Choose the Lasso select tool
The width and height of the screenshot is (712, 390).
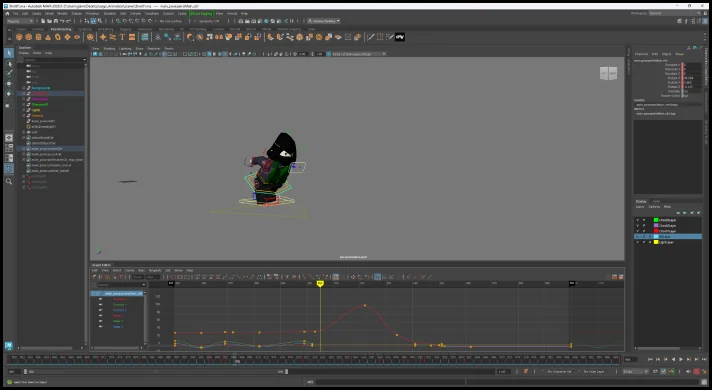tap(9, 64)
